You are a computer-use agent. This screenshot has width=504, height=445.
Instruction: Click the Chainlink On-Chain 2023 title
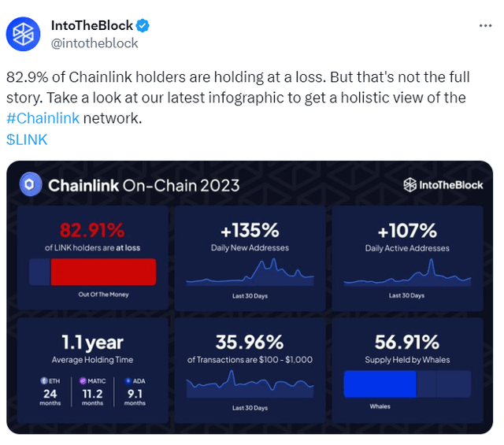[144, 186]
